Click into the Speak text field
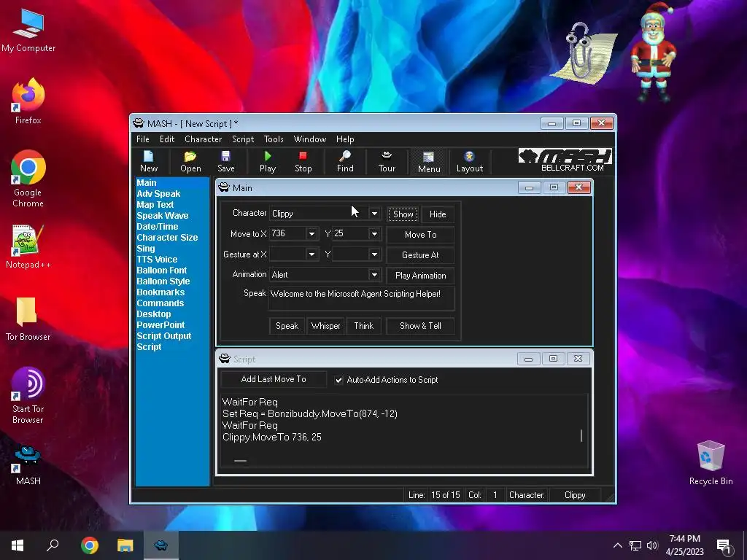747x560 pixels. click(362, 298)
